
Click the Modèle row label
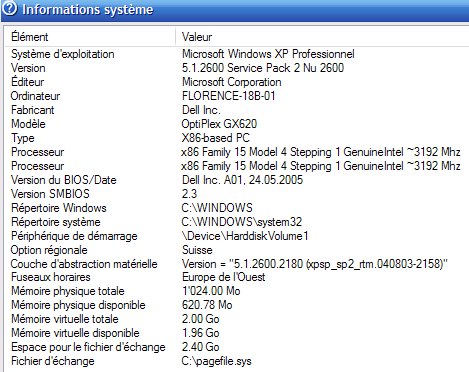(x=28, y=124)
